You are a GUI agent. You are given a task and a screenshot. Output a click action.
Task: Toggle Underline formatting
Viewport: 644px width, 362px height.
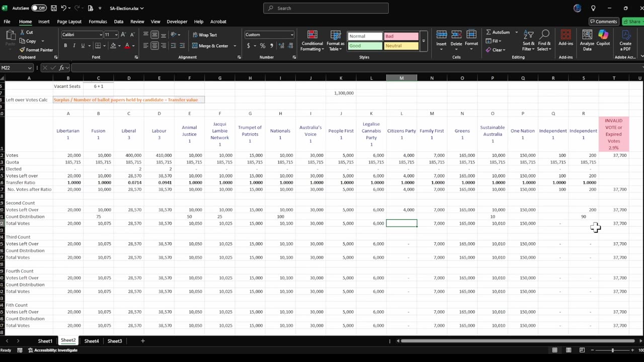click(x=83, y=46)
